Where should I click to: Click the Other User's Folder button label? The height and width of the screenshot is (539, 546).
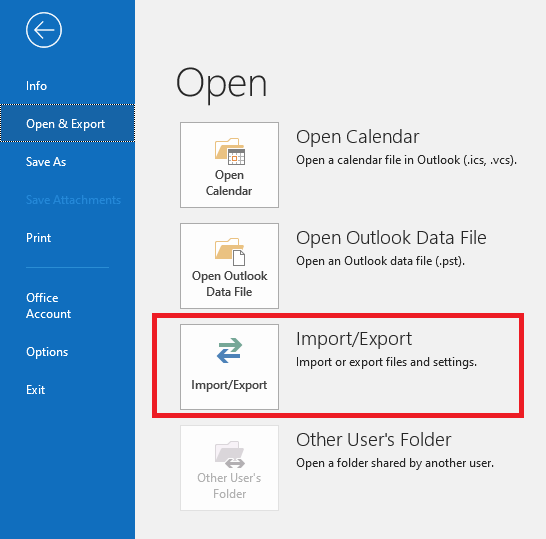[229, 486]
